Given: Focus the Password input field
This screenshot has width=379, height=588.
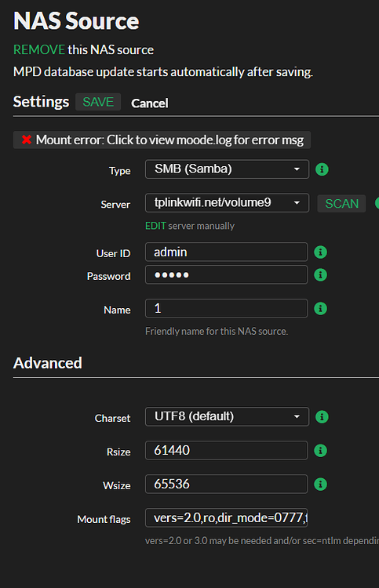Looking at the screenshot, I should tap(226, 275).
